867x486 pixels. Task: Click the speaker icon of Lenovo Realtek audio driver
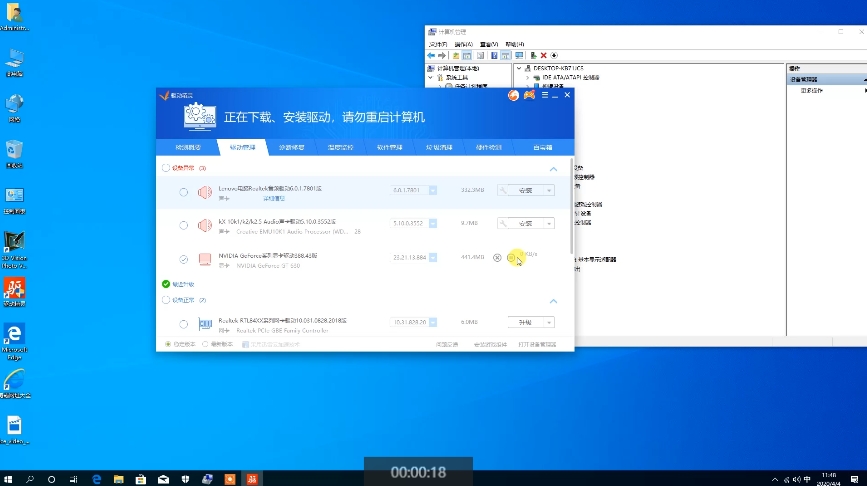tap(205, 192)
